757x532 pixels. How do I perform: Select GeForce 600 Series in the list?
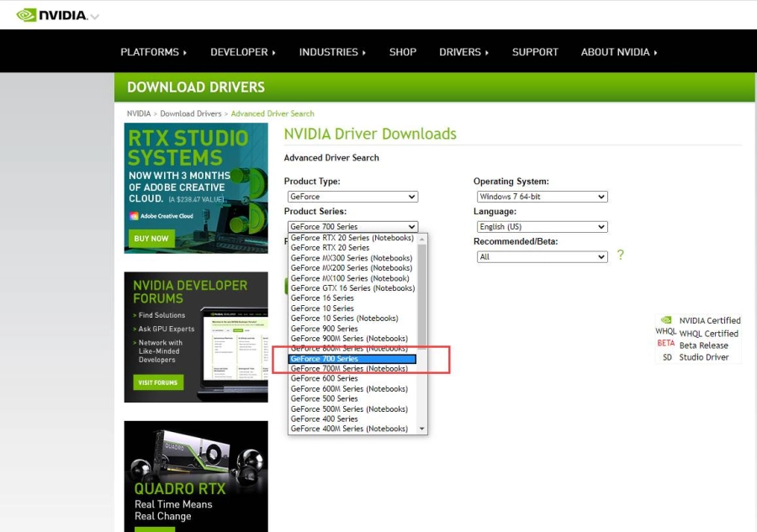click(324, 378)
